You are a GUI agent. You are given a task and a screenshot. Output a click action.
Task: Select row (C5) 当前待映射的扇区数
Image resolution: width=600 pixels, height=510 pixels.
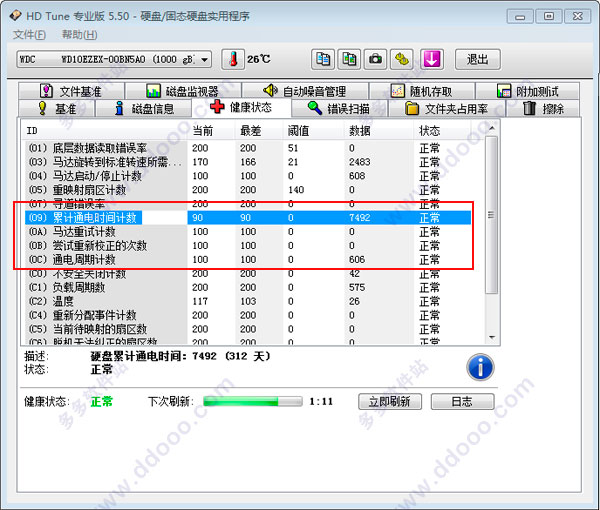click(x=248, y=329)
